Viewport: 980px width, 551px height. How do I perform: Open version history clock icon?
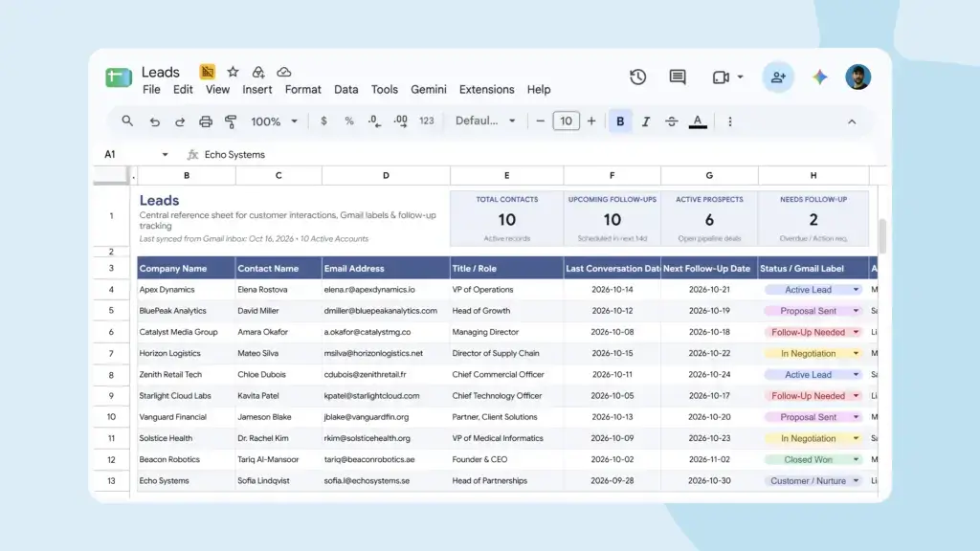click(637, 77)
